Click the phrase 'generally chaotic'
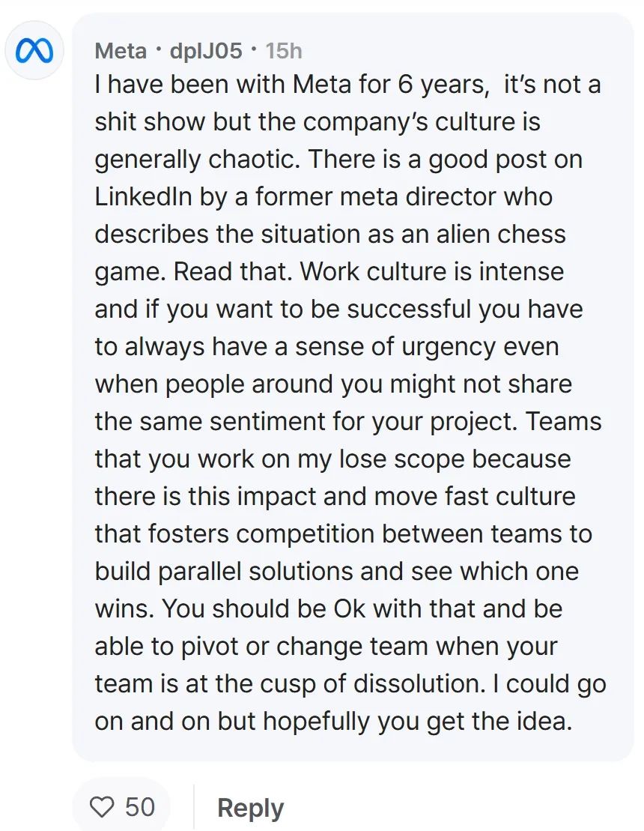The image size is (644, 831). (197, 160)
